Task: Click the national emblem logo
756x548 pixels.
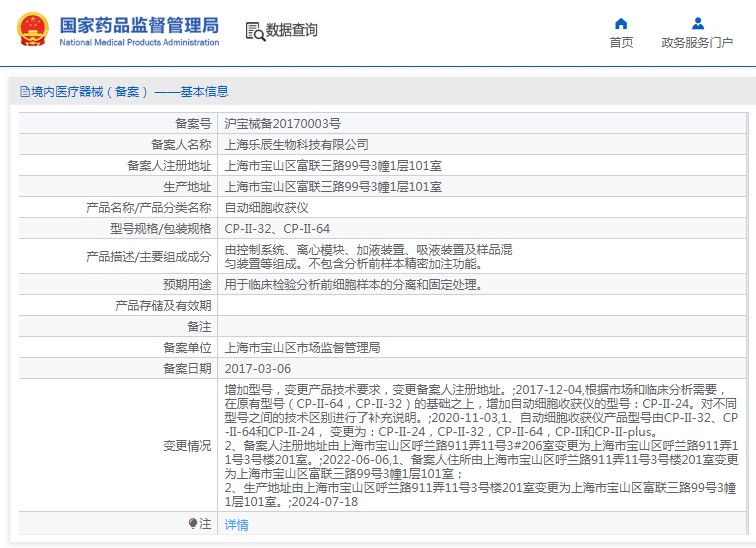Action: point(33,29)
